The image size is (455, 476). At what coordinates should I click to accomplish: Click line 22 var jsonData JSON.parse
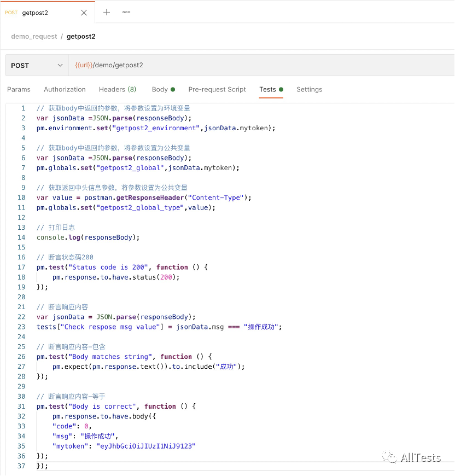click(116, 317)
